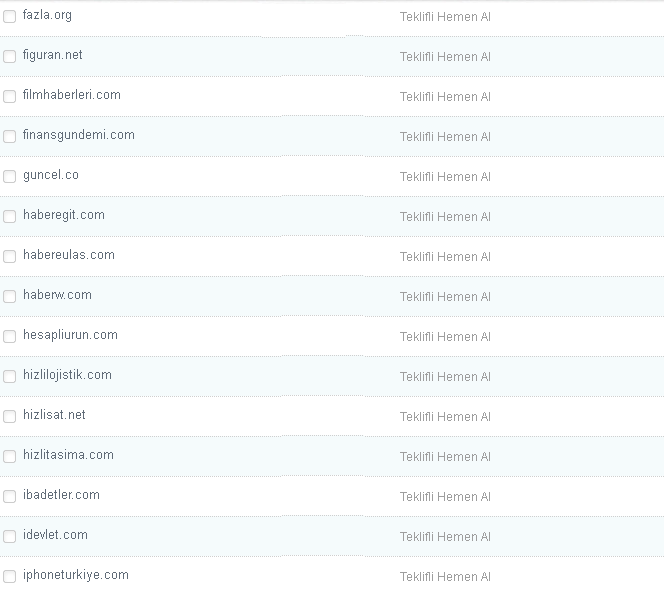The height and width of the screenshot is (591, 670).
Task: Tick the idevlet.com checkbox
Action: tap(10, 537)
